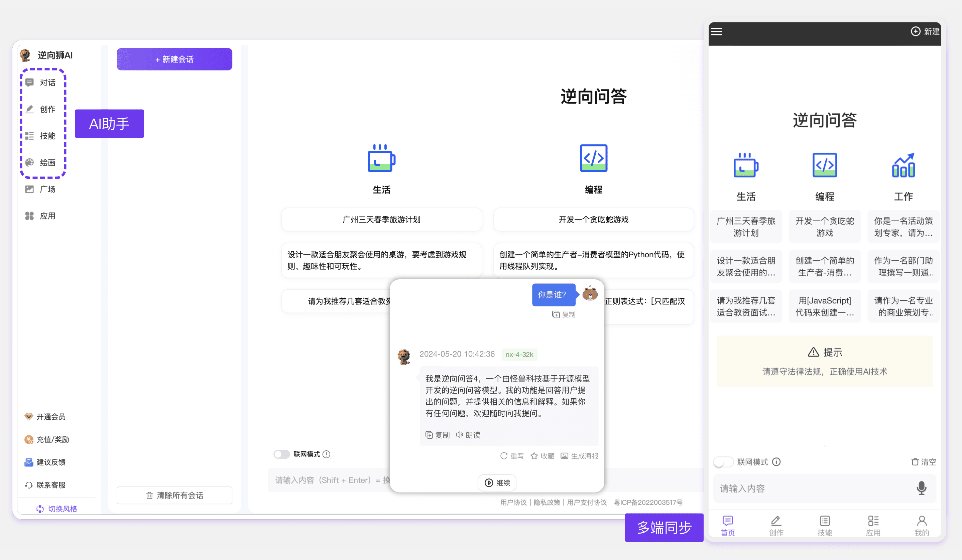The height and width of the screenshot is (560, 962).
Task: Open 建议反馈 feedback entry
Action: tap(45, 462)
